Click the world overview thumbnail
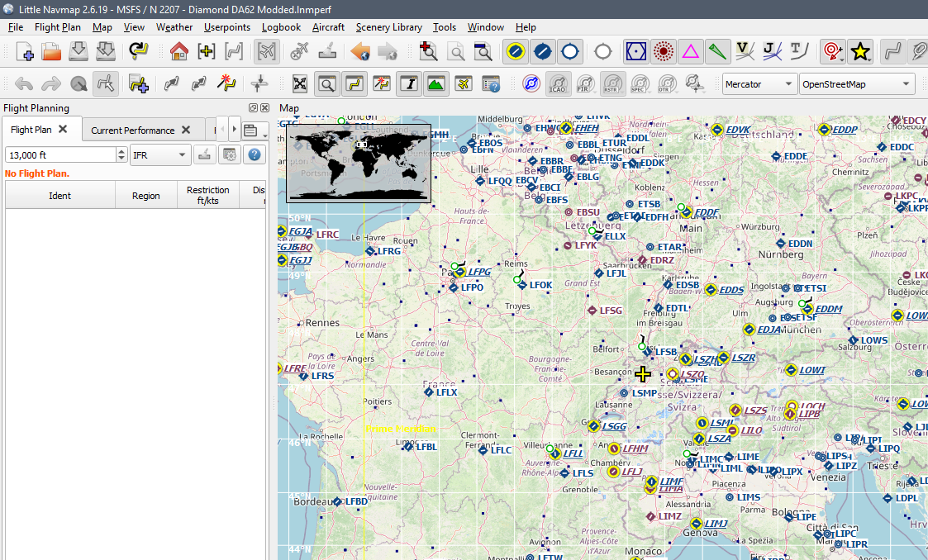The height and width of the screenshot is (560, 928). pyautogui.click(x=359, y=164)
